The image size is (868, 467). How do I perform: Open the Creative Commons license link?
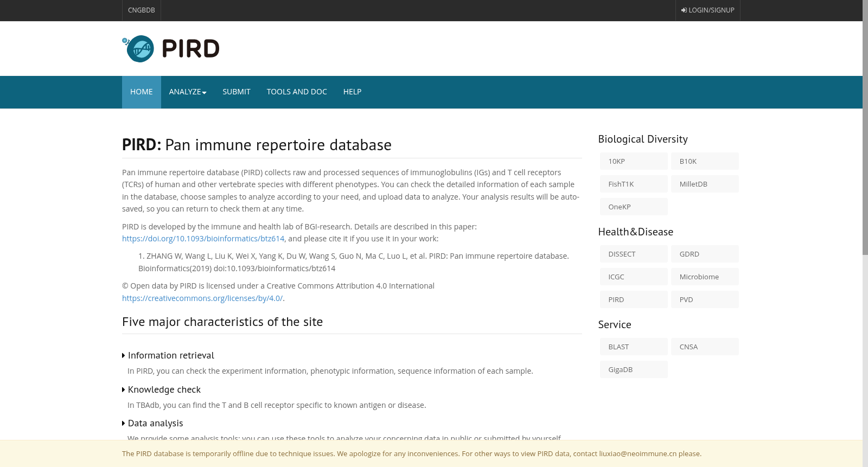[x=202, y=298]
